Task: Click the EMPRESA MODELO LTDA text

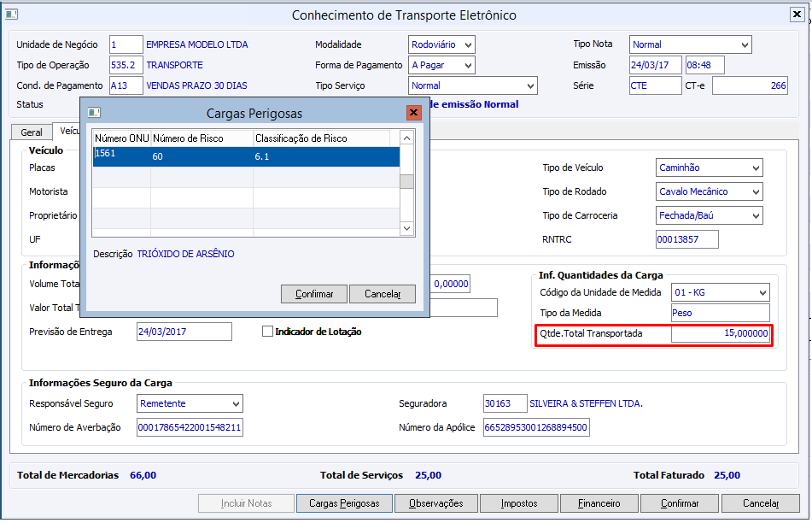Action: (x=196, y=44)
